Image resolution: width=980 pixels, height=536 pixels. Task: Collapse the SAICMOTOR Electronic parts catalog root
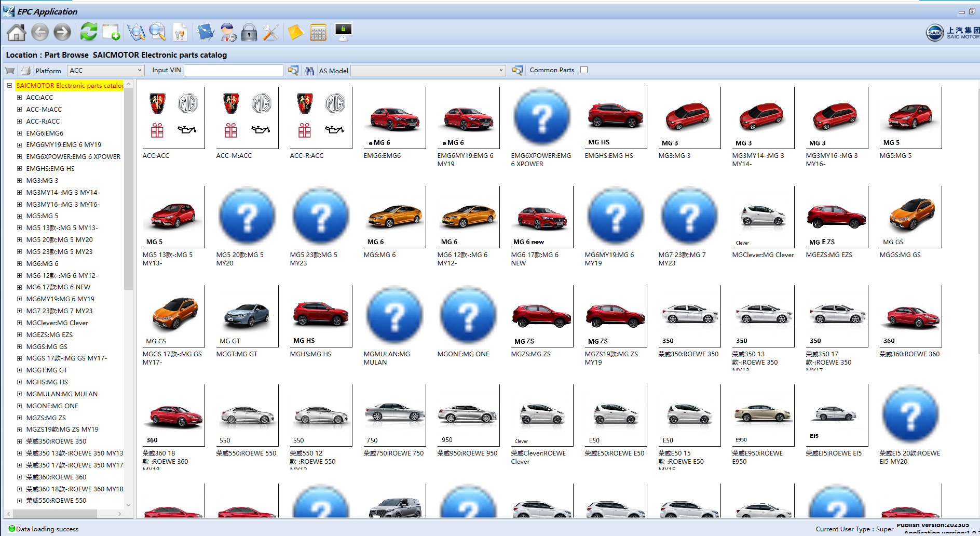tap(9, 86)
